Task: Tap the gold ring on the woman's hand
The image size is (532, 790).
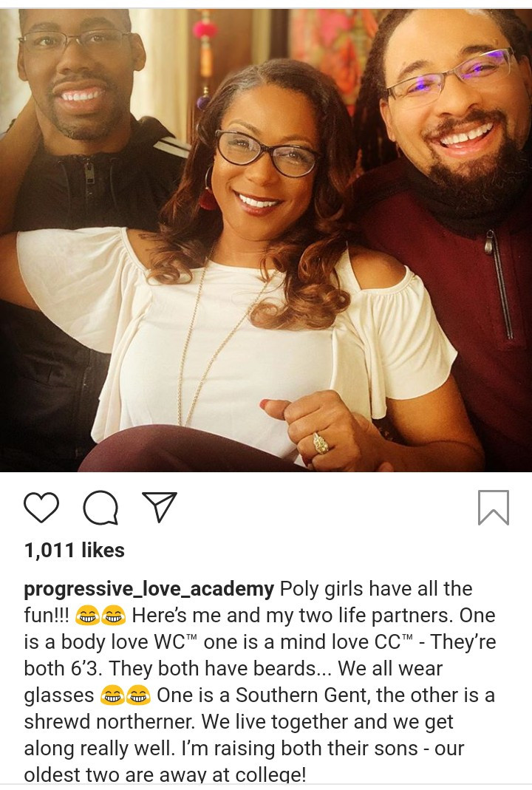Action: tap(321, 443)
